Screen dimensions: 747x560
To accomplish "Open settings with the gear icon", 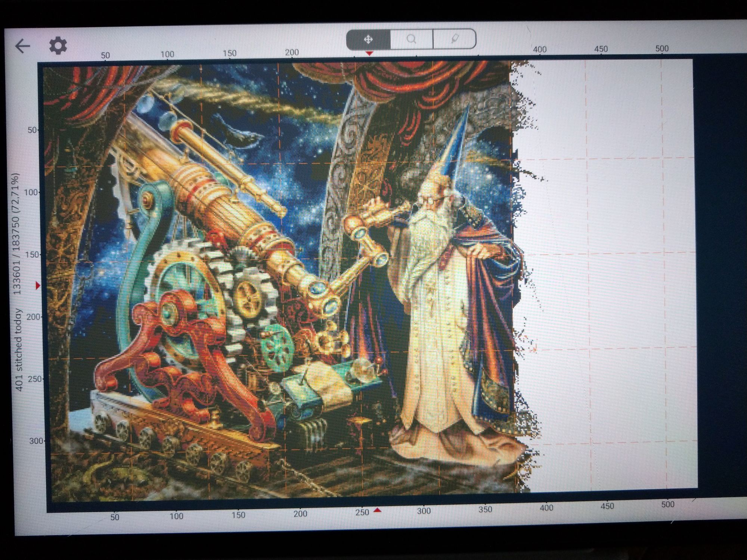I will 58,46.
